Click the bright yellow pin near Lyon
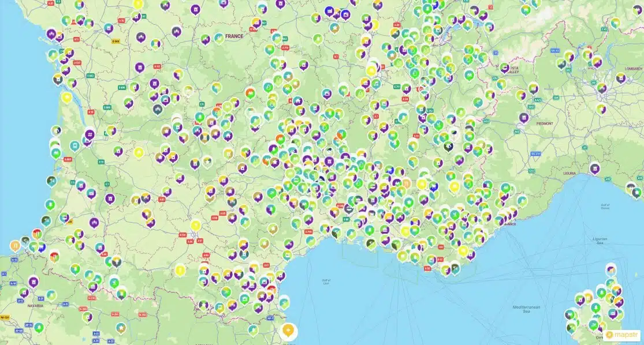 tap(372, 70)
